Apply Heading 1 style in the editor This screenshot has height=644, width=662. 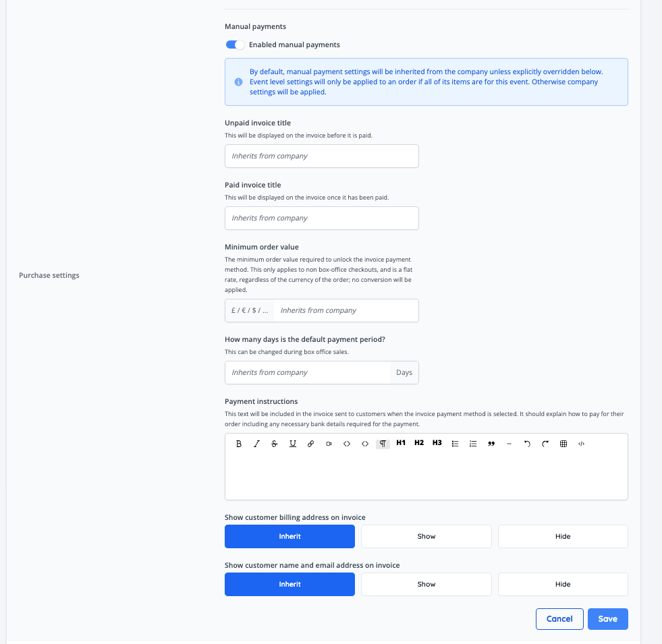point(400,443)
